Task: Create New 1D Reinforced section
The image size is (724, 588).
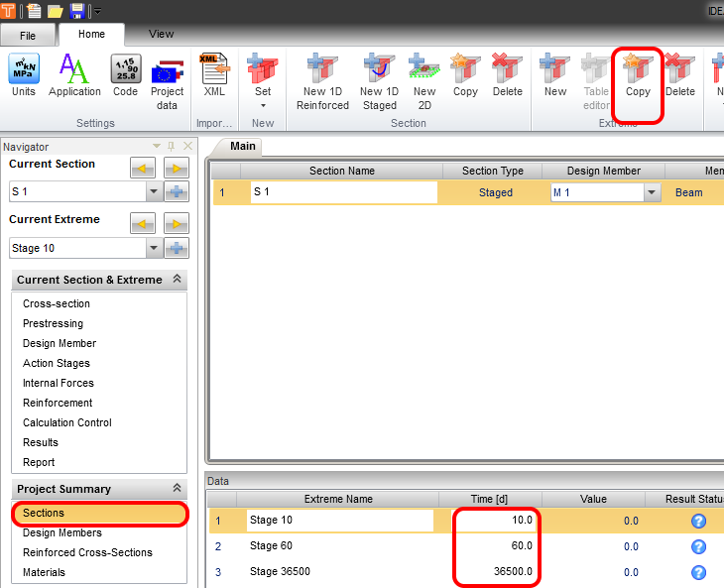Action: (322, 82)
